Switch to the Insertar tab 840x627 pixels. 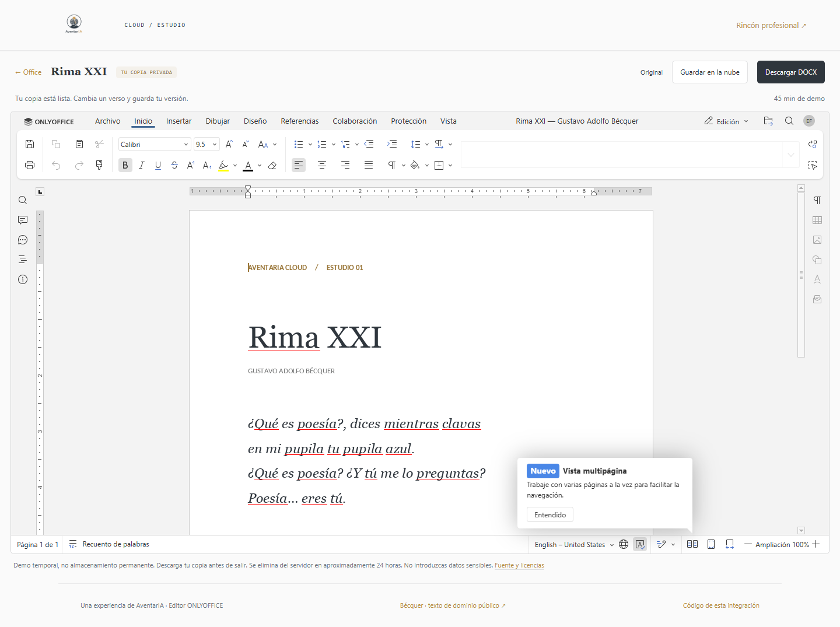179,121
